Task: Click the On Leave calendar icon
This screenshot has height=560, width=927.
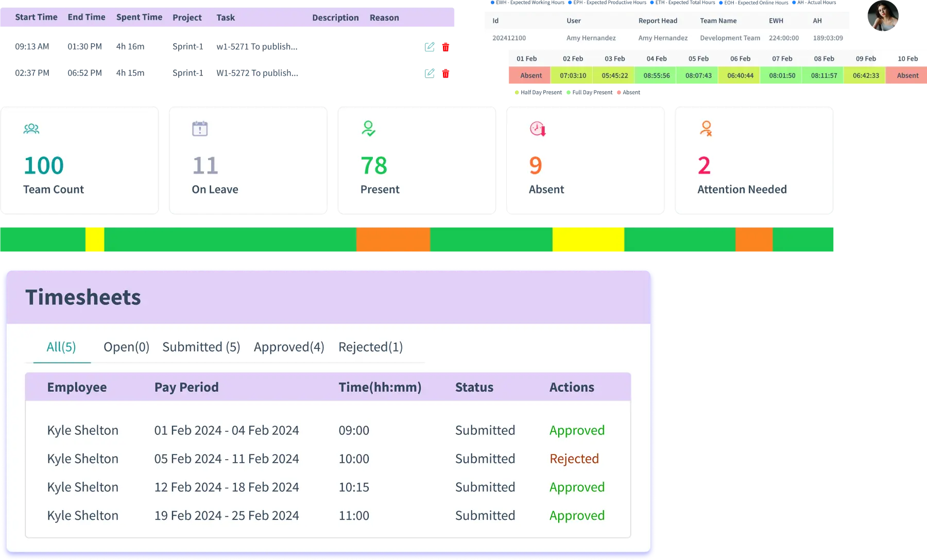Action: [200, 129]
